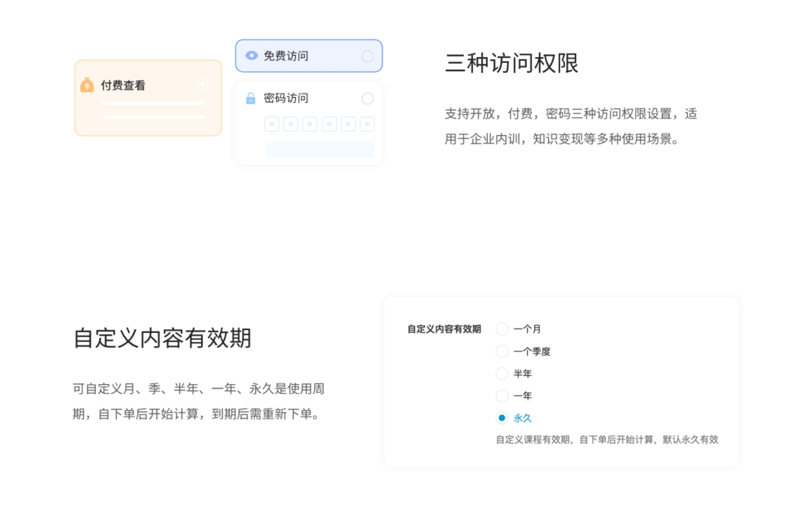Select the radio circle on 免费访问 card
800x532 pixels.
click(368, 56)
